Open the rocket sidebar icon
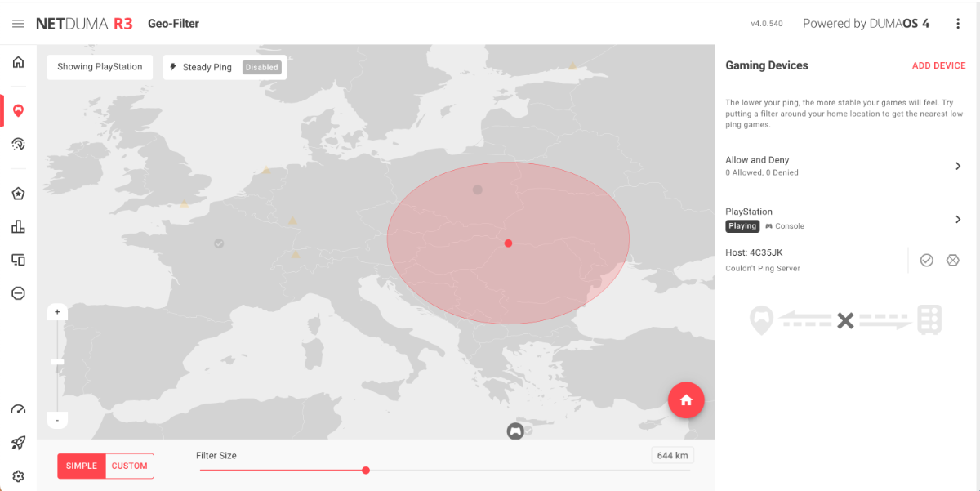 (18, 443)
